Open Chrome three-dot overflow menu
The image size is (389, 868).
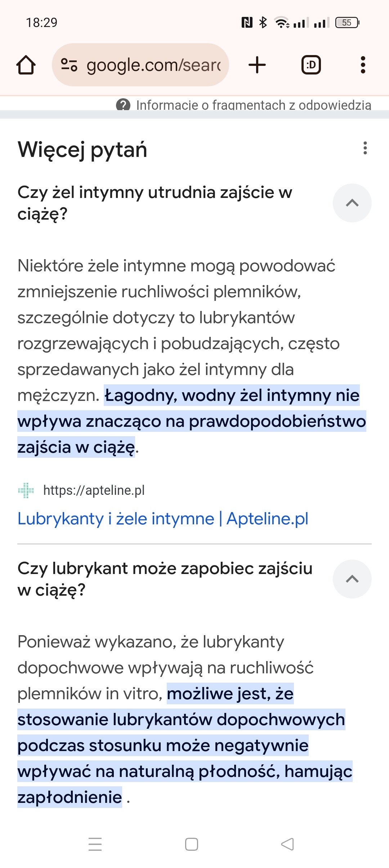point(363,65)
